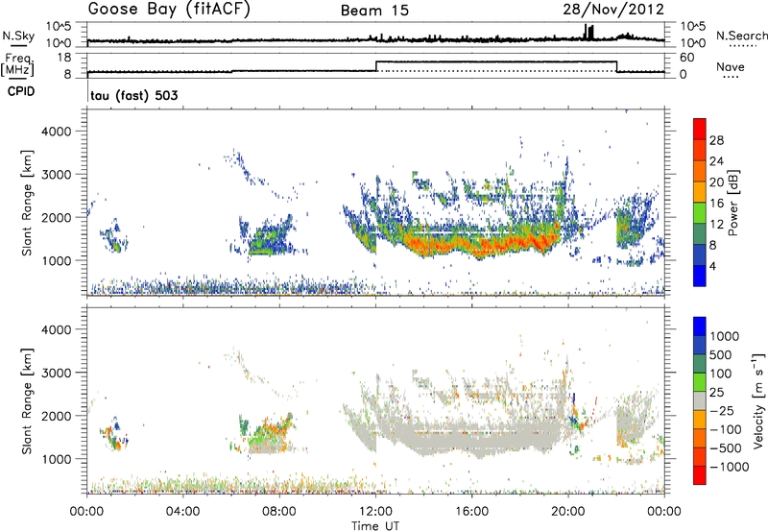Viewport: 768px width, 532px height.
Task: Click the "Power [dB]" color bar label
Action: pos(732,203)
